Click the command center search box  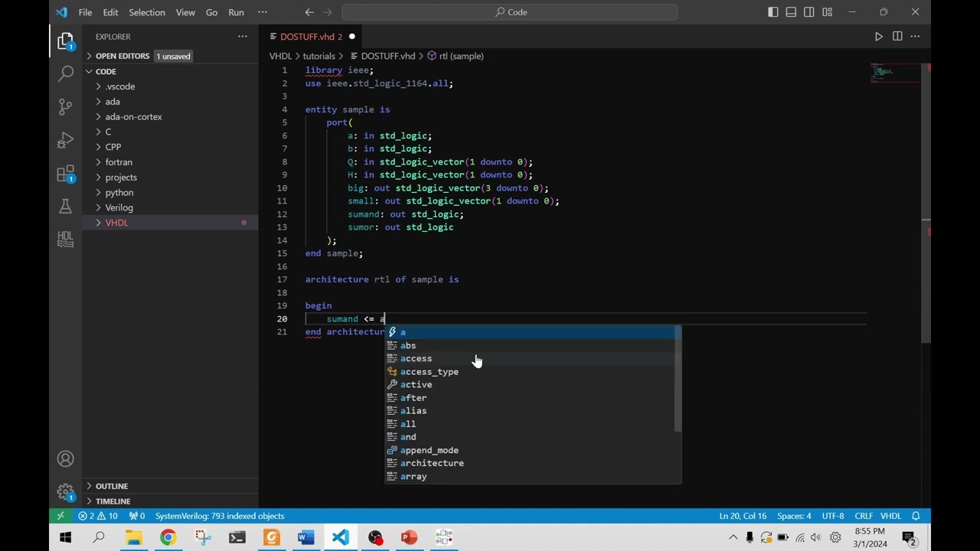coord(510,12)
